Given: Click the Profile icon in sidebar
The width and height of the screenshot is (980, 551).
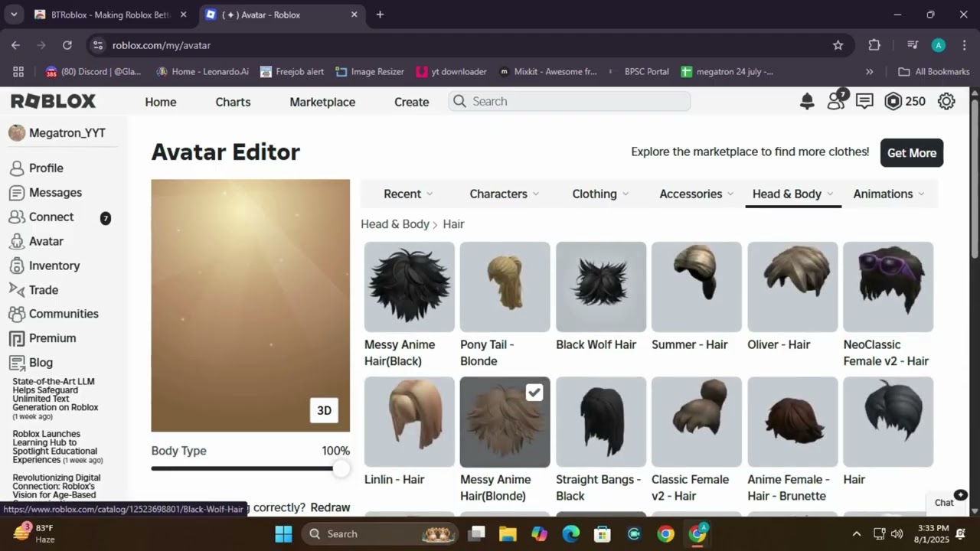Looking at the screenshot, I should (x=17, y=168).
